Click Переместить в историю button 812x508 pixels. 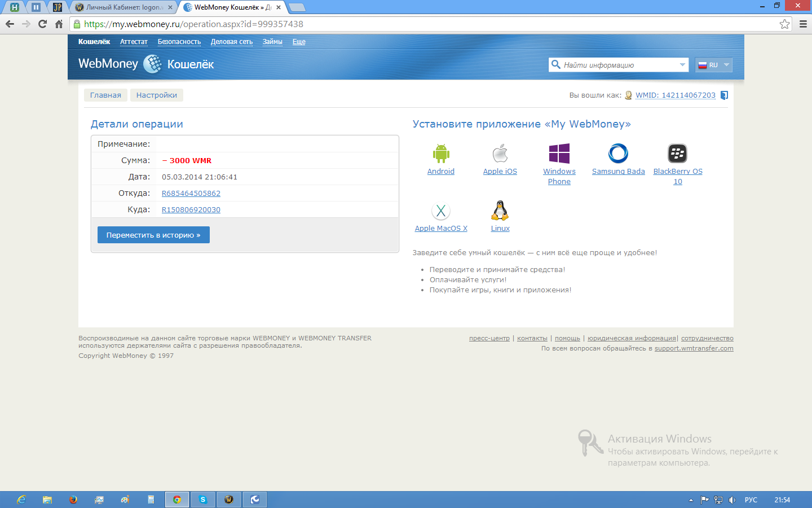coord(153,235)
